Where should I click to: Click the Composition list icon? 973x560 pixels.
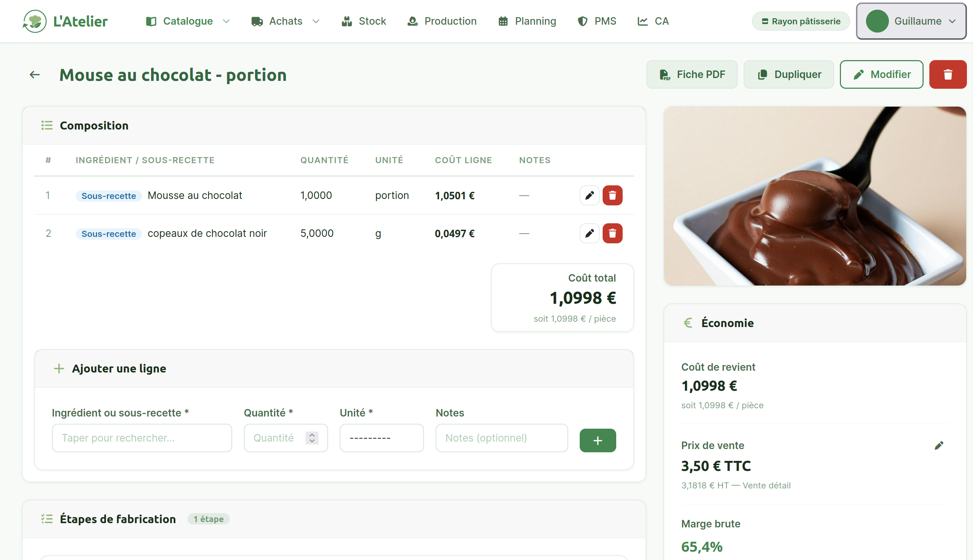[46, 125]
